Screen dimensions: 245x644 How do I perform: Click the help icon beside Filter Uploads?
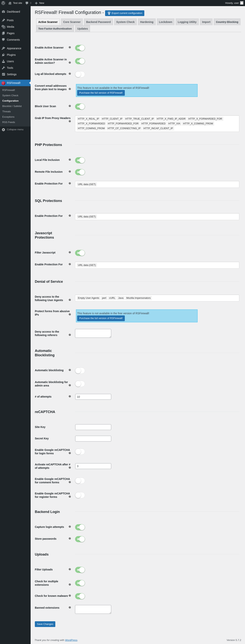click(x=70, y=569)
